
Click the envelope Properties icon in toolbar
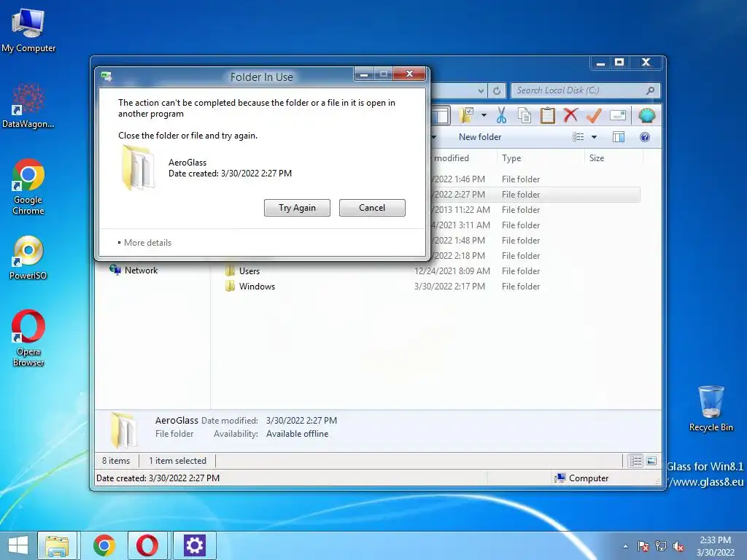tap(618, 115)
